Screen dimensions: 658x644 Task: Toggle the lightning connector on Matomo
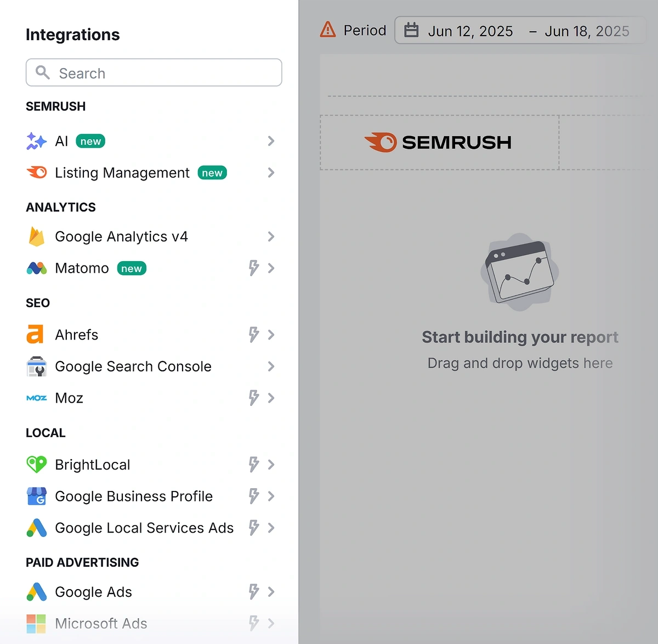pos(253,268)
